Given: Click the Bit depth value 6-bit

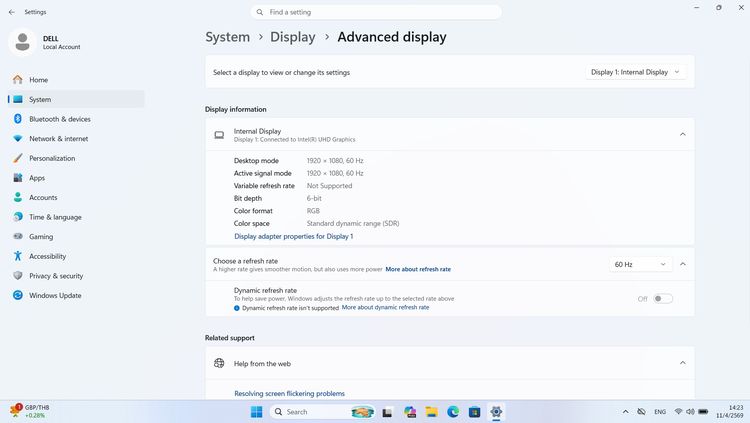Looking at the screenshot, I should (314, 198).
